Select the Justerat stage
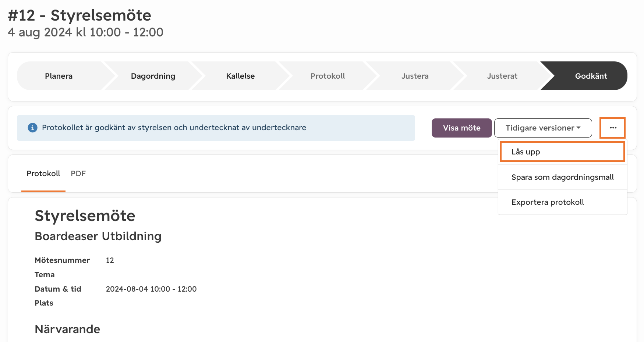 (502, 76)
